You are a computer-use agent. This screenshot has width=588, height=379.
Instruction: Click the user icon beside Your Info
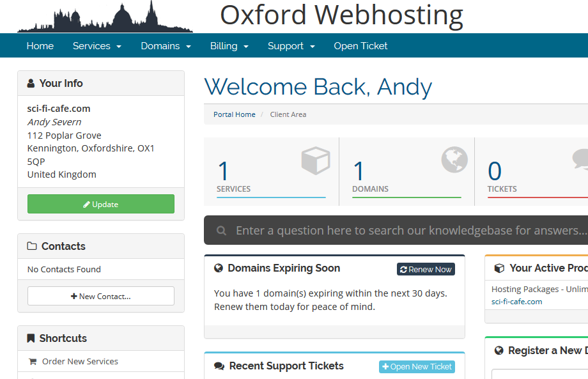point(31,83)
